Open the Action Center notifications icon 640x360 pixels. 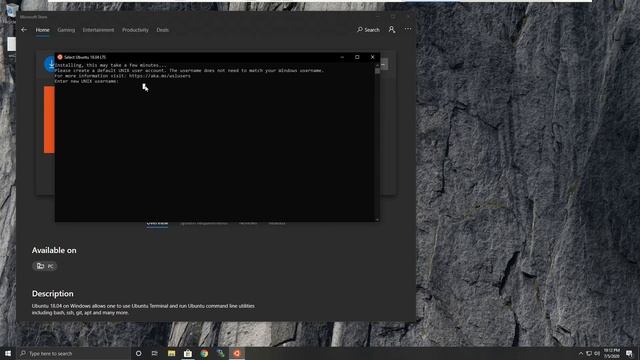point(629,353)
